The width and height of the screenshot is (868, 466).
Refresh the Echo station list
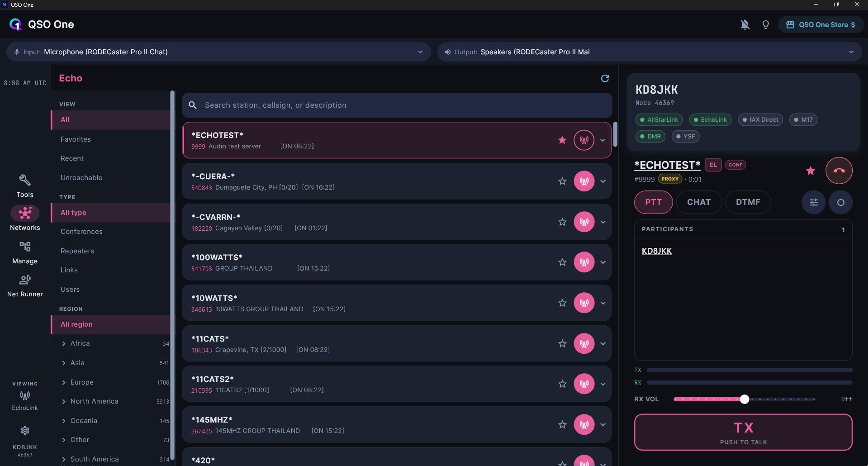tap(605, 78)
